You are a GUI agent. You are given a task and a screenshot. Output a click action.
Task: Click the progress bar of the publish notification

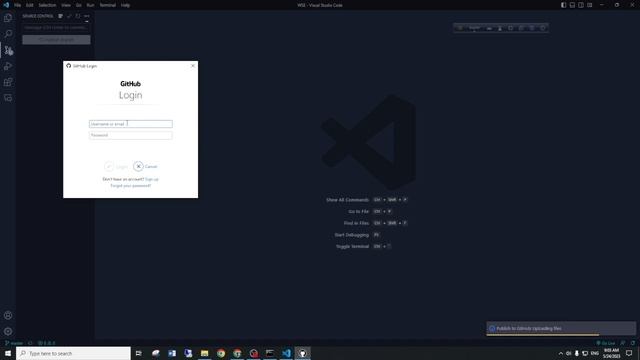click(x=543, y=335)
